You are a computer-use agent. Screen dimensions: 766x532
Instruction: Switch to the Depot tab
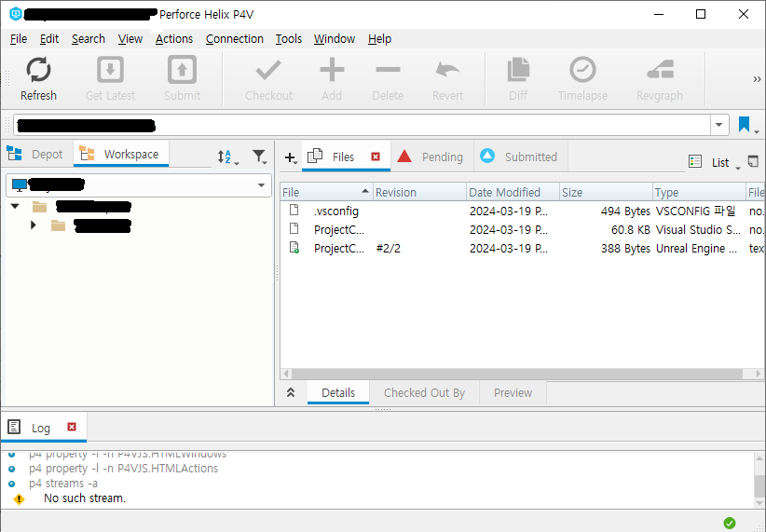(x=36, y=155)
